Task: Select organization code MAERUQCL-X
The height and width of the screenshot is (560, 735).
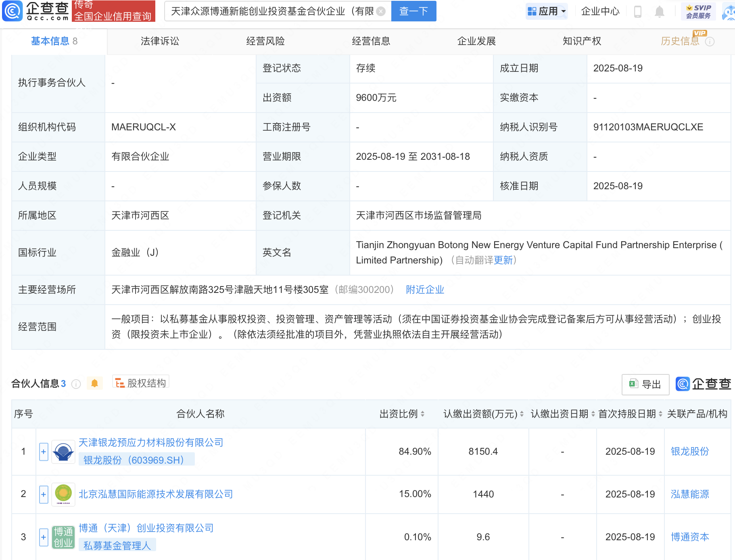Action: (x=144, y=127)
